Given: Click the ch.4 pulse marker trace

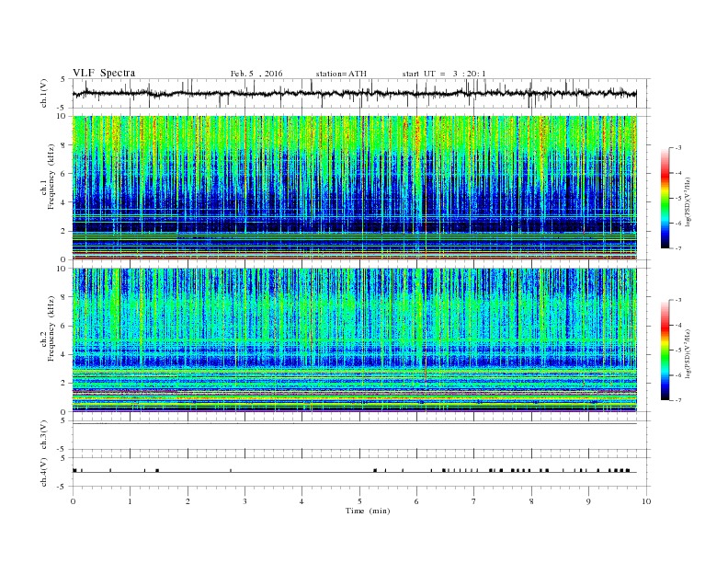Looking at the screenshot, I should point(355,471).
